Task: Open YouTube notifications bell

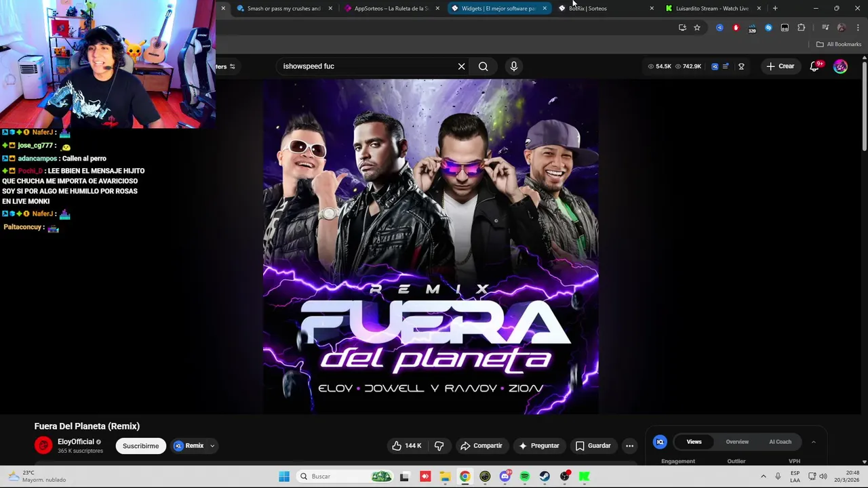Action: [814, 66]
